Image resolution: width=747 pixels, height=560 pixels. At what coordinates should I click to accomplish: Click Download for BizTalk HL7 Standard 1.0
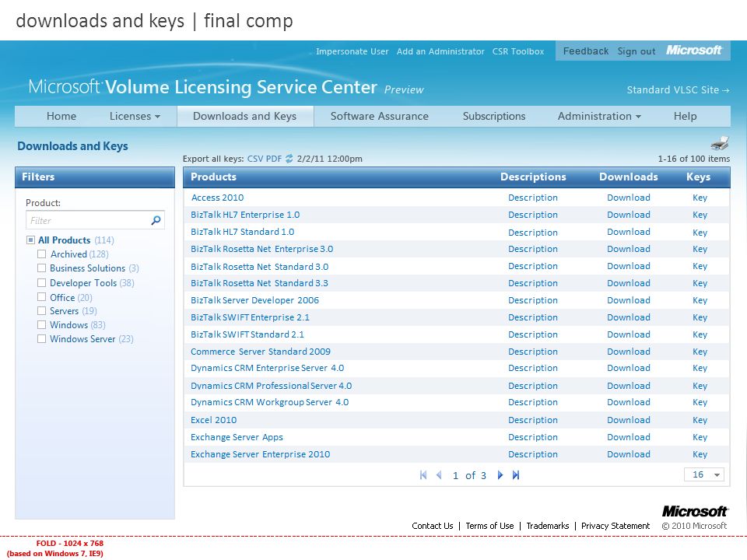(629, 232)
